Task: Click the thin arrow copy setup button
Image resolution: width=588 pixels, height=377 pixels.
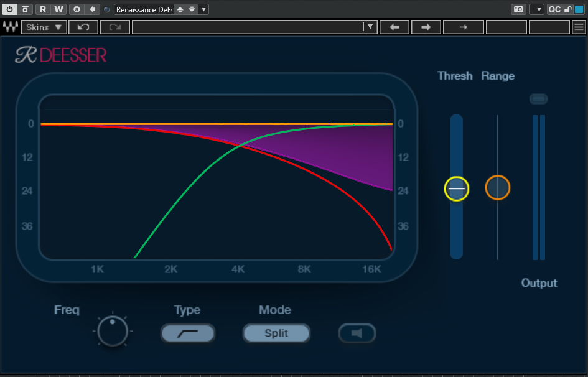Action: pyautogui.click(x=464, y=27)
